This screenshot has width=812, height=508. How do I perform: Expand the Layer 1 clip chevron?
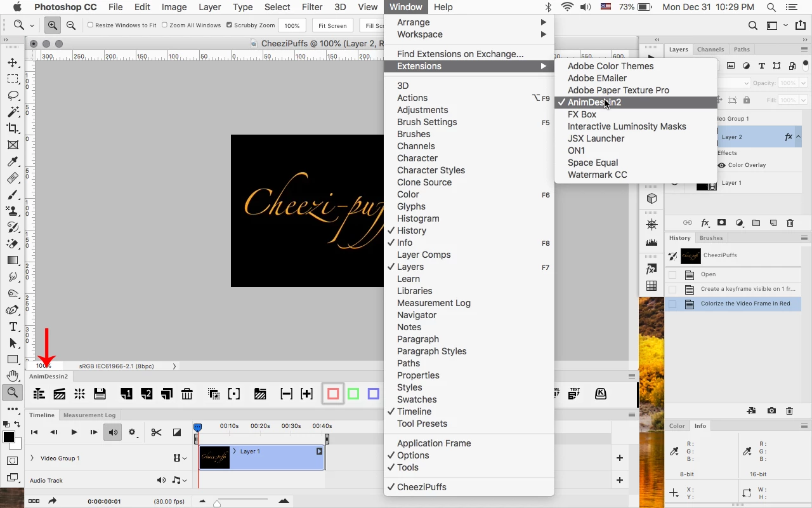click(235, 451)
